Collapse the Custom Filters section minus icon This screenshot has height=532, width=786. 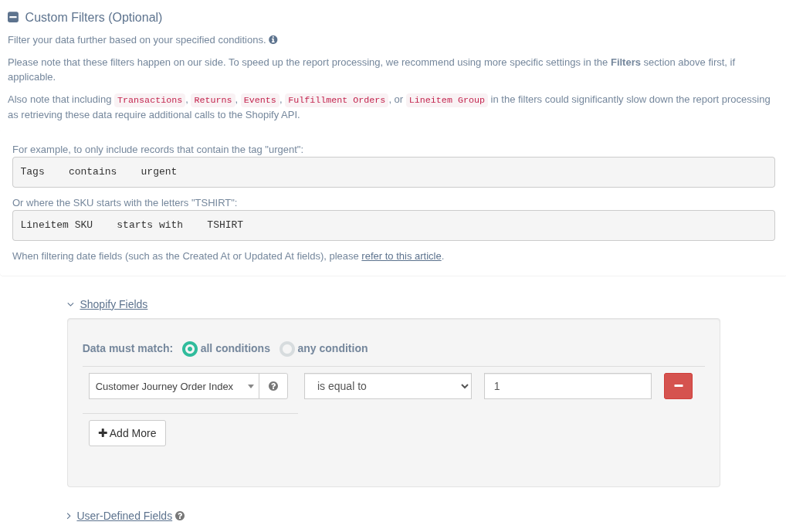[13, 17]
